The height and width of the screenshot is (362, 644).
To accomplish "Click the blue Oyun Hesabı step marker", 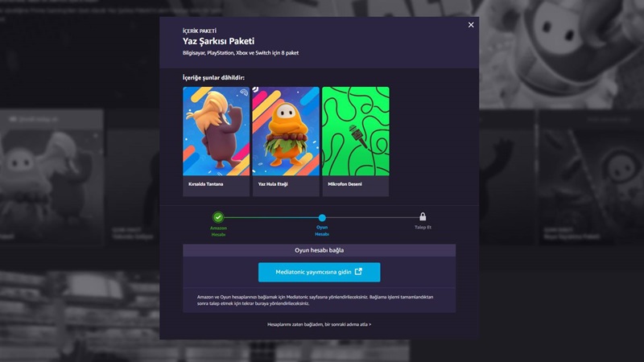I will click(x=322, y=217).
